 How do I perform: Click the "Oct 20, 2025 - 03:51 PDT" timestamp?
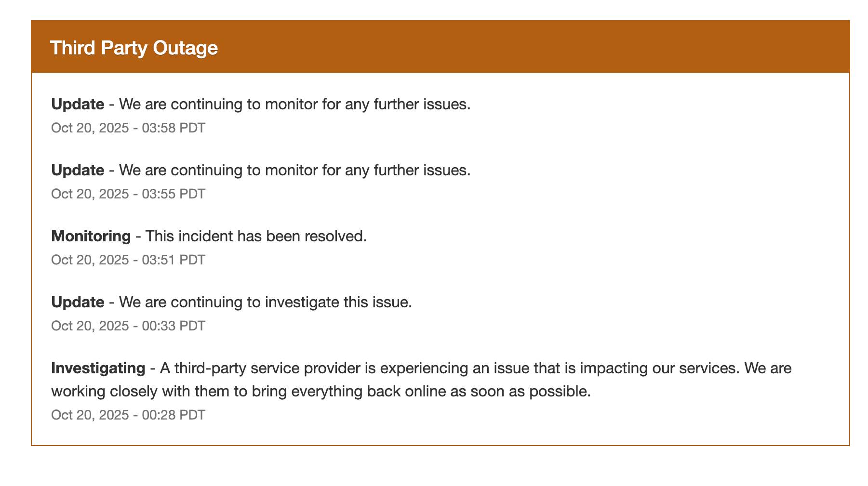(x=128, y=260)
